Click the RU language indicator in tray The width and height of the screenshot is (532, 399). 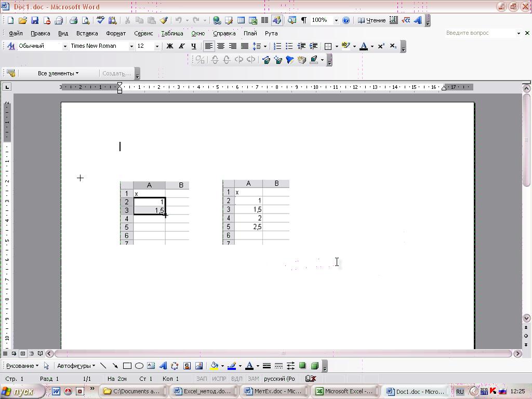pyautogui.click(x=460, y=392)
